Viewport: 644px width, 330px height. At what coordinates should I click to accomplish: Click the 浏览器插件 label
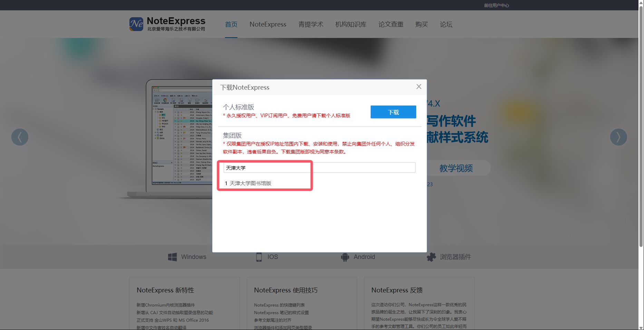pyautogui.click(x=455, y=257)
